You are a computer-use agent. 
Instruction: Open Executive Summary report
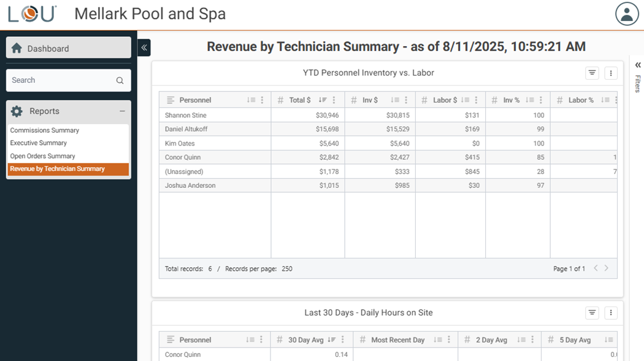(38, 143)
